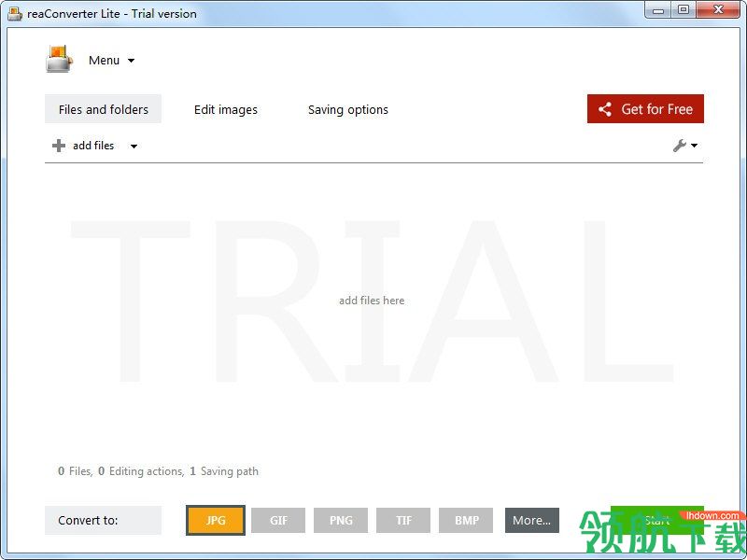This screenshot has height=560, width=747.
Task: Click the 'add files here' text
Action: [372, 301]
